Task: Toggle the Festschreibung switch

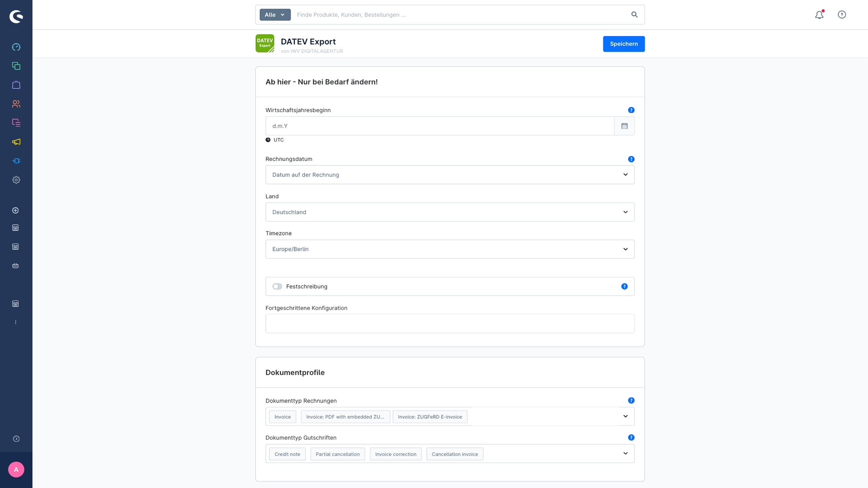Action: [x=277, y=286]
